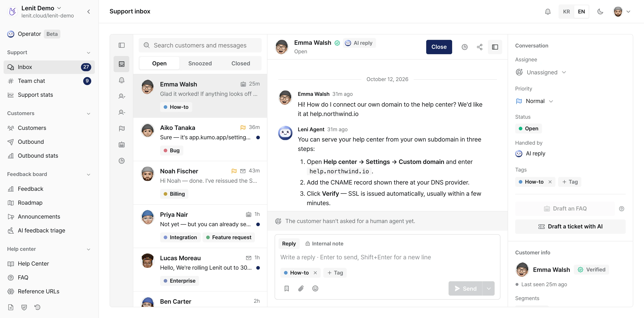Snooze conversation using header clock icon
The image size is (644, 318).
pyautogui.click(x=464, y=47)
